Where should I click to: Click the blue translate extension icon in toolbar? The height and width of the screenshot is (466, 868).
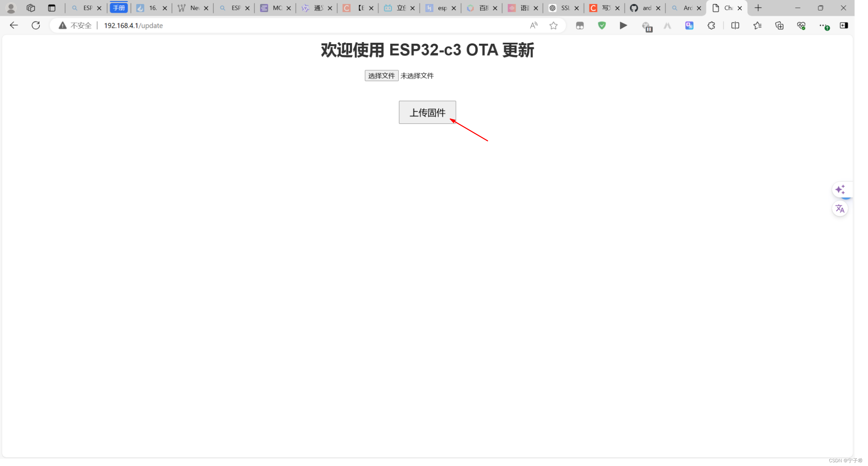689,25
